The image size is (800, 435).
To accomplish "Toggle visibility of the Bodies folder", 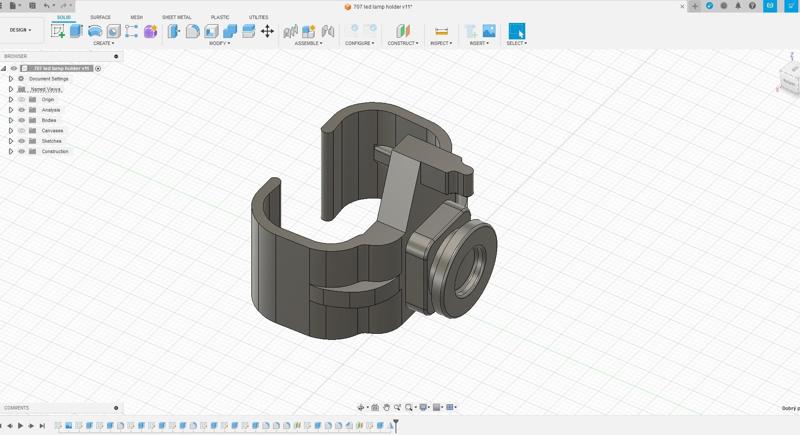I will (21, 120).
